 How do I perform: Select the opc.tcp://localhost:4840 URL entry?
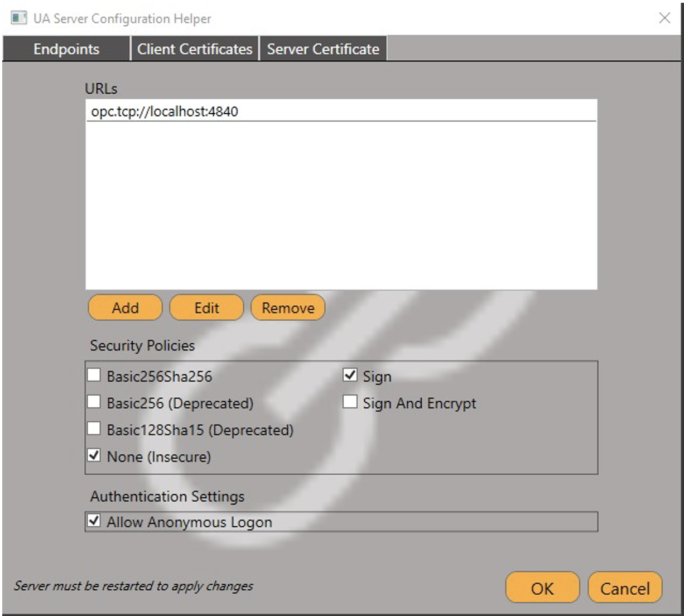[165, 112]
